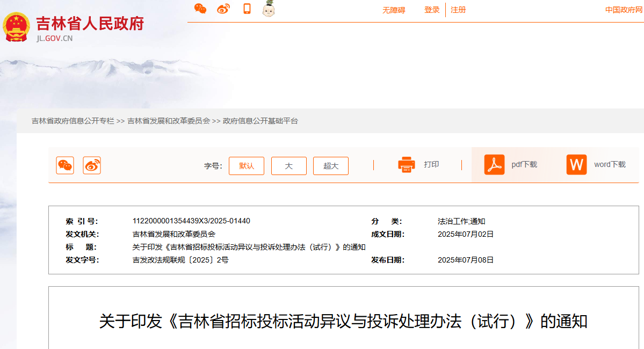Screen dimensions: 644x349
Task: Click document number 吉发改法规联规〔2025〕2号
Action: (180, 260)
